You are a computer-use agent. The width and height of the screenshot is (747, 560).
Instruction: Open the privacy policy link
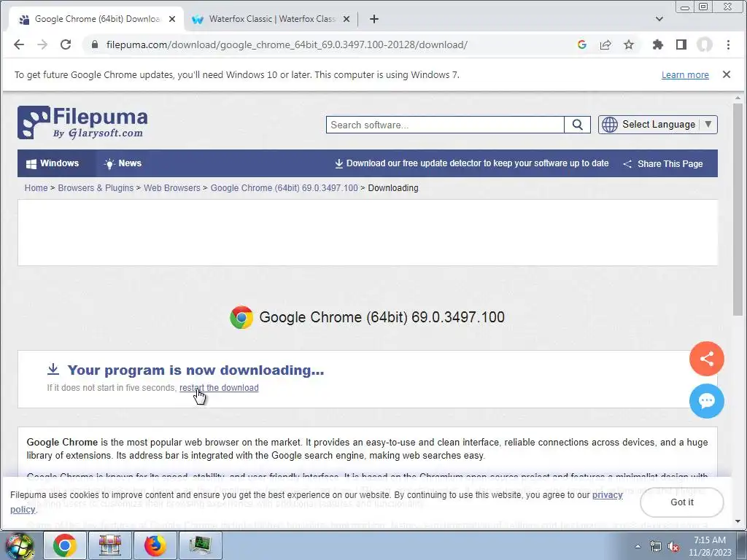608,495
